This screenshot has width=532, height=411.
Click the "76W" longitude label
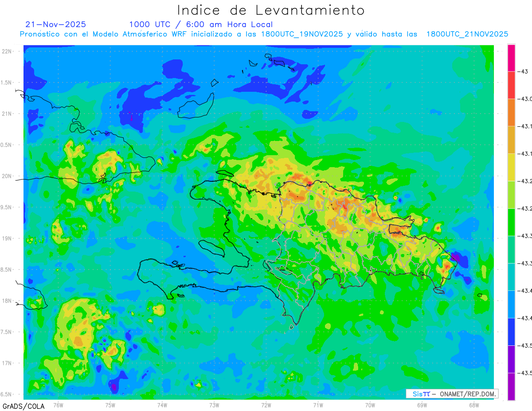point(58,405)
